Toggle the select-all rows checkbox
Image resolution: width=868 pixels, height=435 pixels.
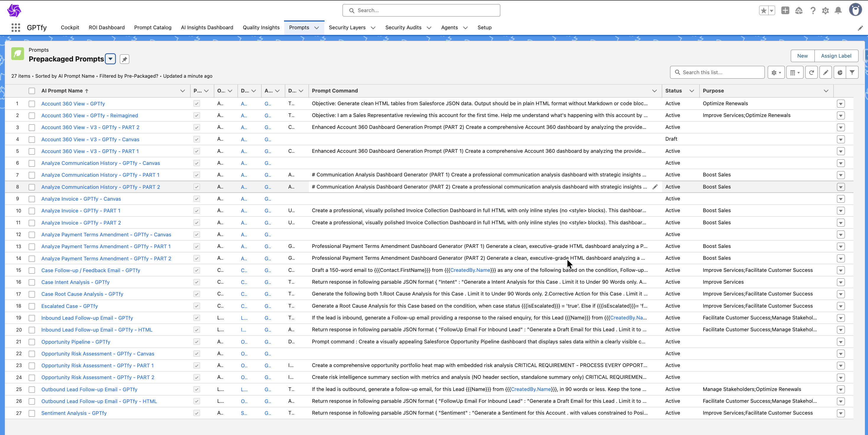pos(32,91)
